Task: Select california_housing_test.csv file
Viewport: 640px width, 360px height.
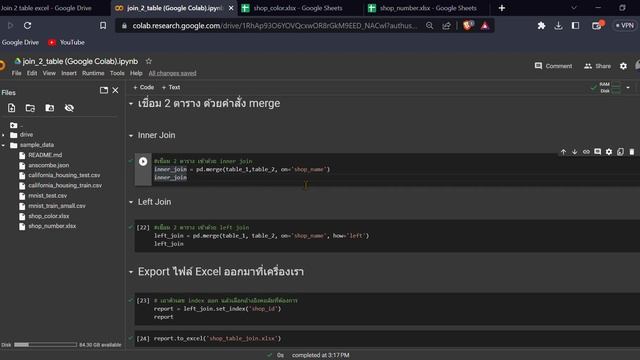Action: click(x=64, y=175)
